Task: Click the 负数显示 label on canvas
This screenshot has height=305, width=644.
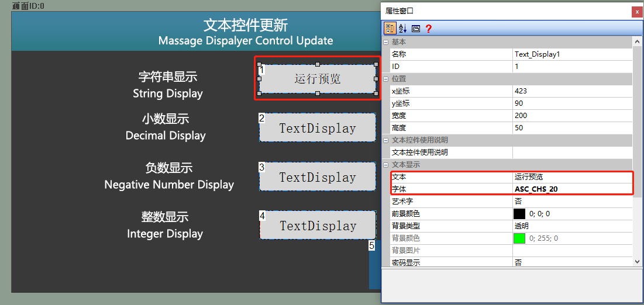Action: click(169, 168)
